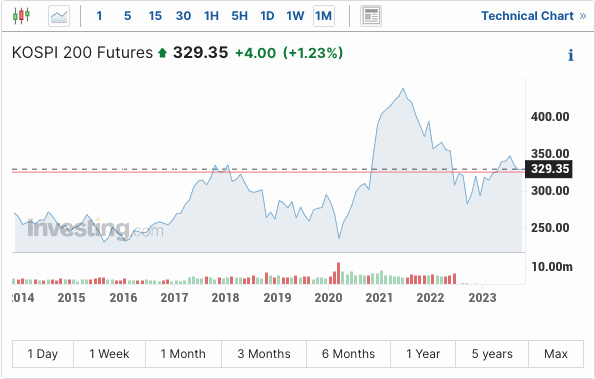Open chart info icon
This screenshot has width=595, height=379.
click(x=570, y=55)
